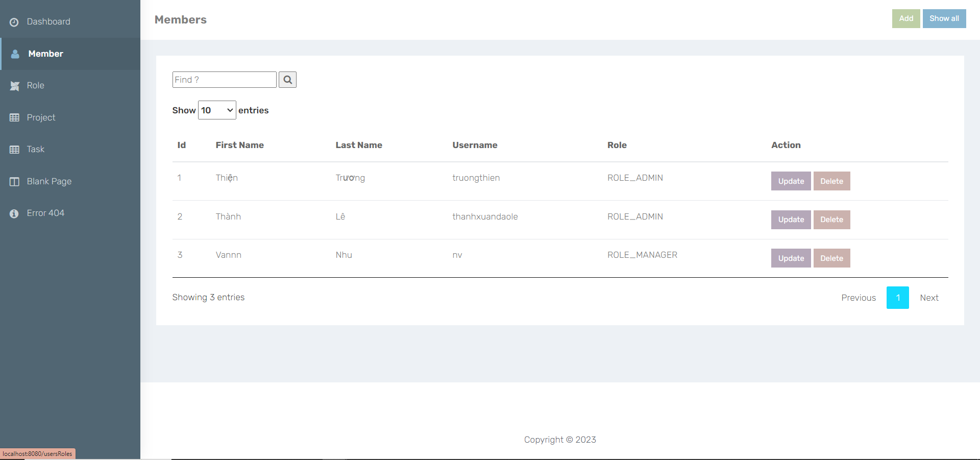Click Previous in pagination
The image size is (980, 460).
point(859,297)
